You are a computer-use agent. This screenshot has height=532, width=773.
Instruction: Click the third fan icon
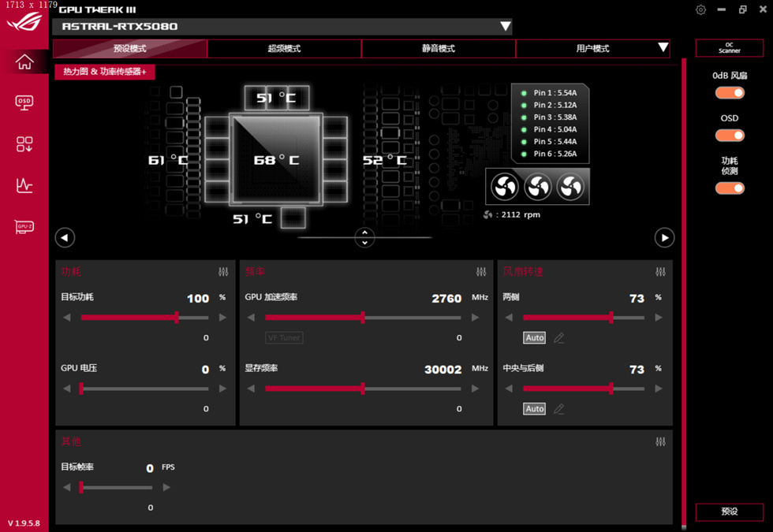[x=570, y=187]
